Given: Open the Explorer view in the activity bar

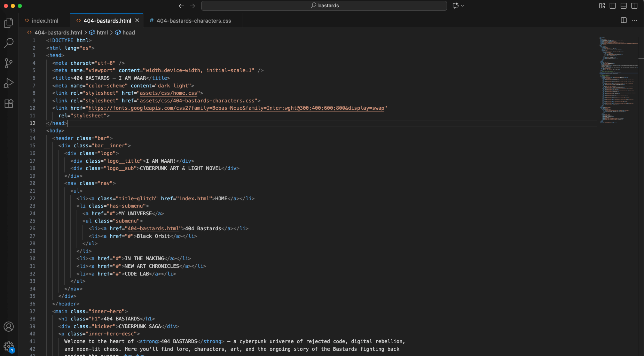Looking at the screenshot, I should pyautogui.click(x=9, y=23).
